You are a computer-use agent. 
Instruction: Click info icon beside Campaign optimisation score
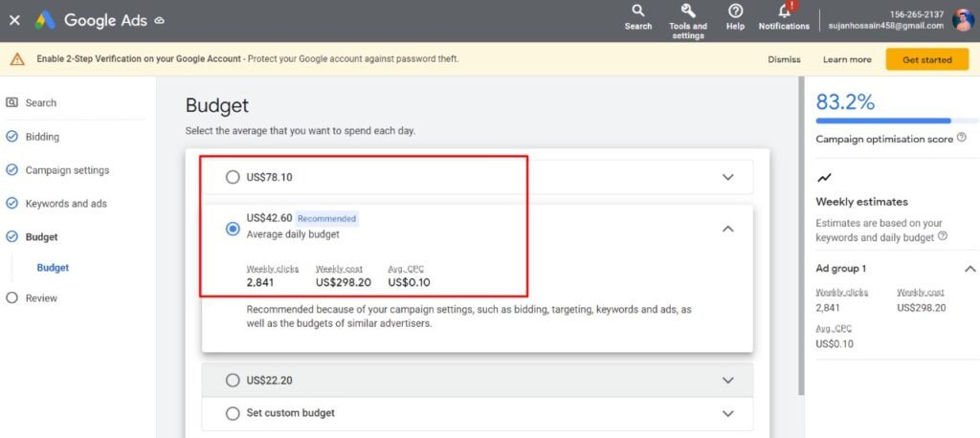pos(961,139)
